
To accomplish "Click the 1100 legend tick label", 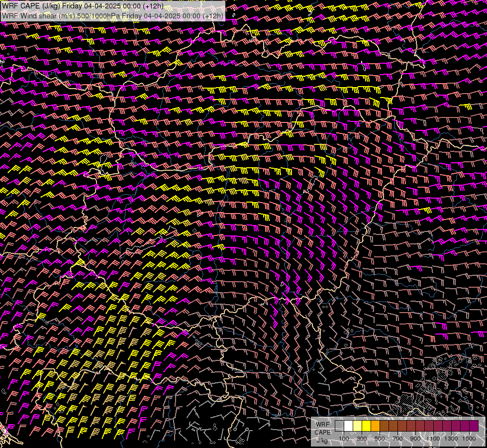I will (433, 439).
